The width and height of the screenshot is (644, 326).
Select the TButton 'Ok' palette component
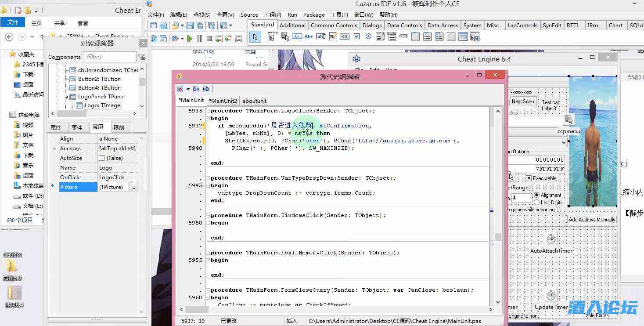297,36
